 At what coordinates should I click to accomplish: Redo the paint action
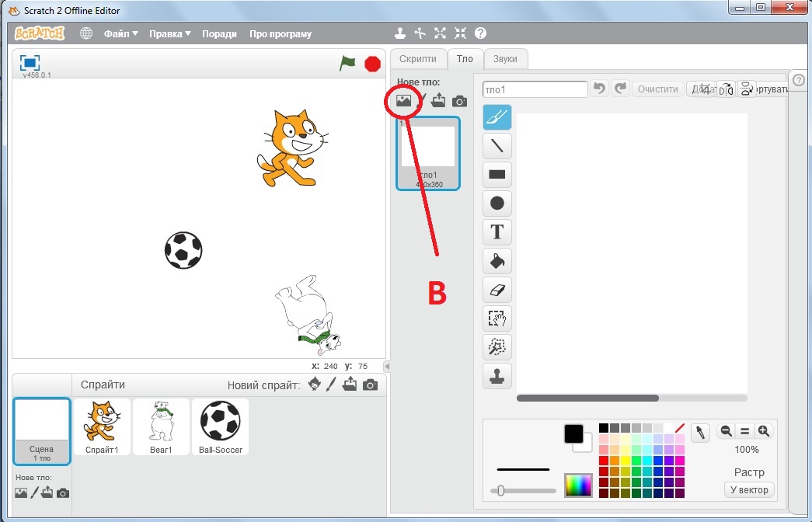point(620,89)
